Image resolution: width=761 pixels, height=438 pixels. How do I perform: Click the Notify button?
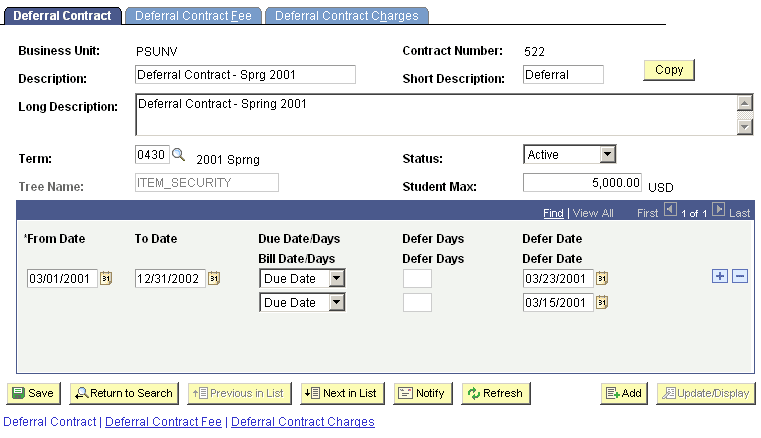pos(423,393)
